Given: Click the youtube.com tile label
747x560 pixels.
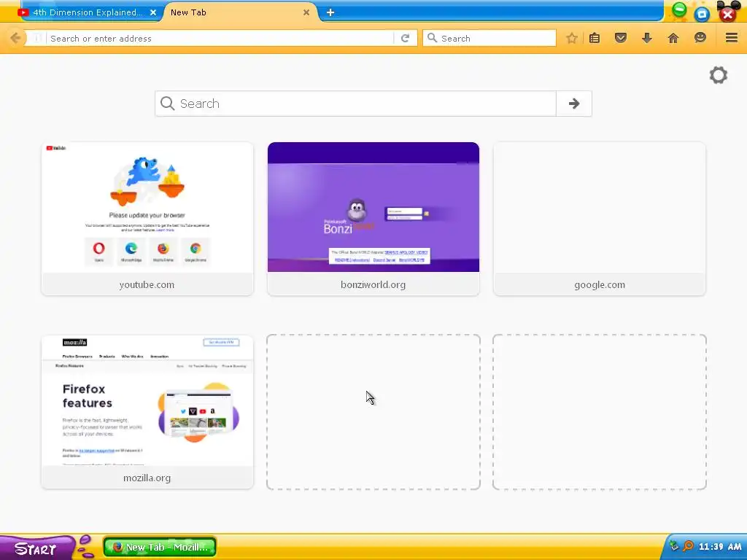Looking at the screenshot, I should [147, 285].
